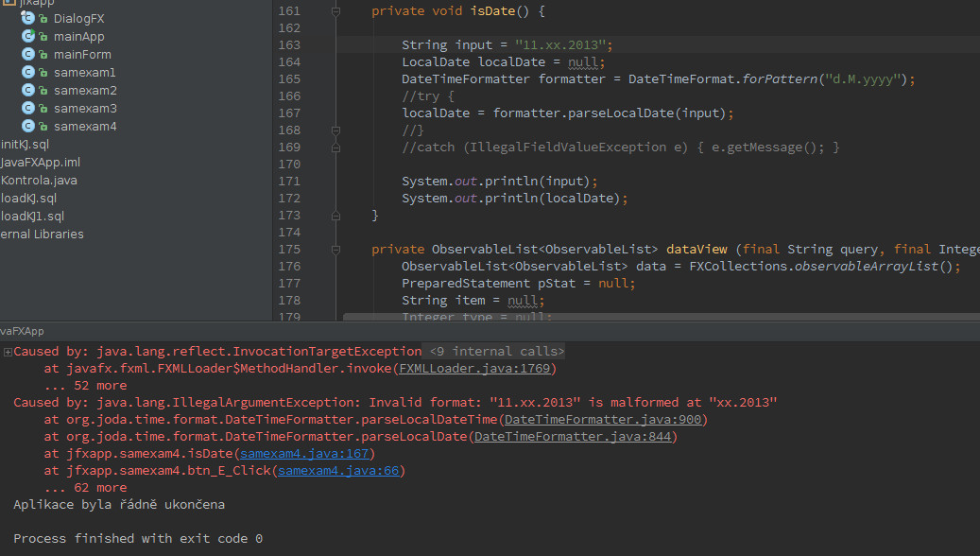This screenshot has width=980, height=556.
Task: Collapse the isDate method fold marker on line 161
Action: coord(335,11)
